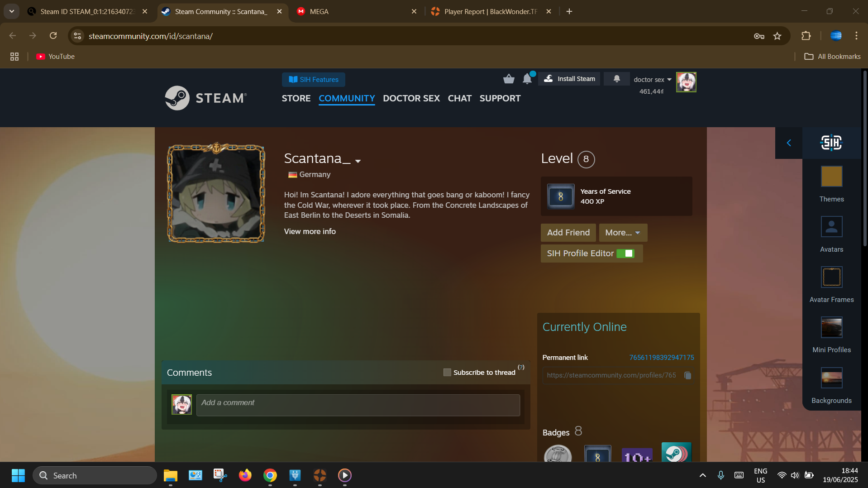Click the Scantana_ profile avatar
Image resolution: width=868 pixels, height=488 pixels.
[216, 194]
